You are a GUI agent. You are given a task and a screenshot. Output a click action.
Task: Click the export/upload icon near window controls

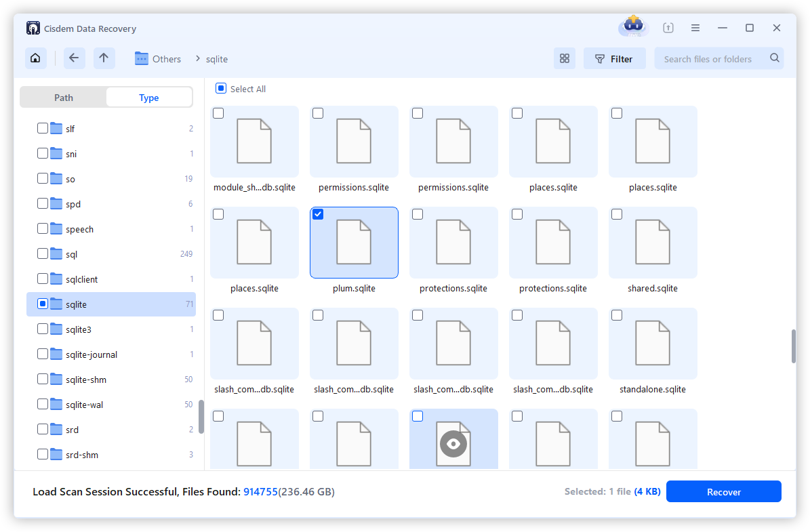668,27
